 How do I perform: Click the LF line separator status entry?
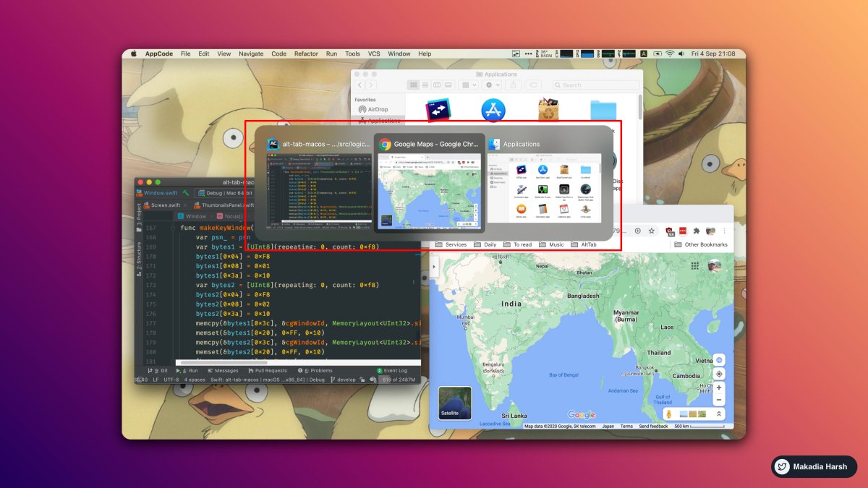156,379
